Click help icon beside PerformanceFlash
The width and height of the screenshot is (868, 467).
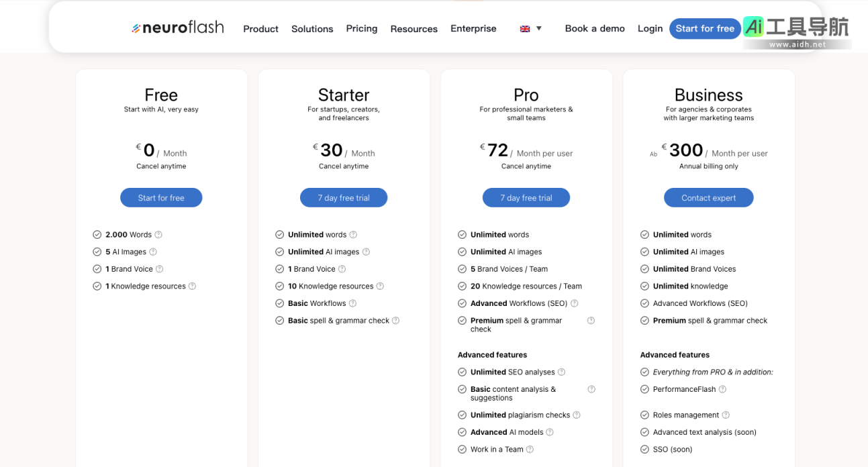[722, 389]
